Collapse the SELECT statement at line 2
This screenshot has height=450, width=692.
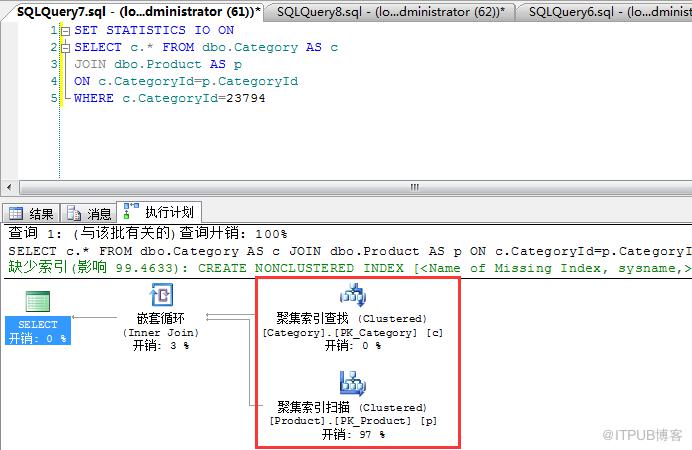pyautogui.click(x=65, y=48)
